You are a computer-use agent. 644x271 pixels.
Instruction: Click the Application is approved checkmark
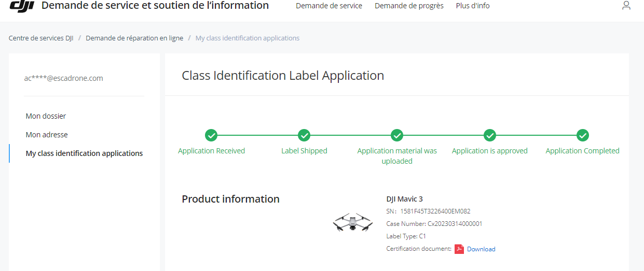pyautogui.click(x=490, y=135)
